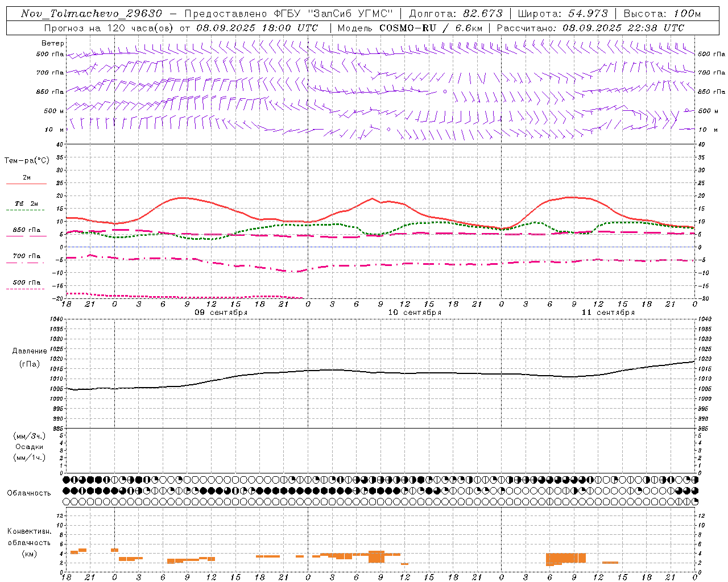
Task: Click the Тем-ра(°C) panel label
Action: (27, 161)
